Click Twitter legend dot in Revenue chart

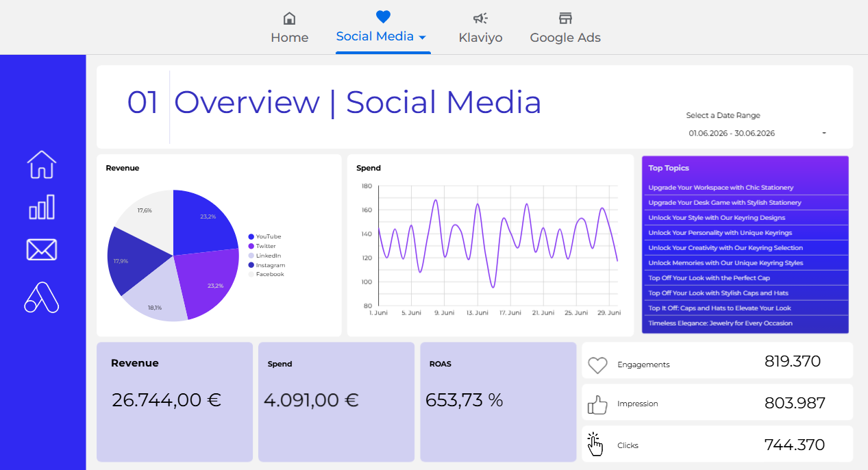click(251, 246)
